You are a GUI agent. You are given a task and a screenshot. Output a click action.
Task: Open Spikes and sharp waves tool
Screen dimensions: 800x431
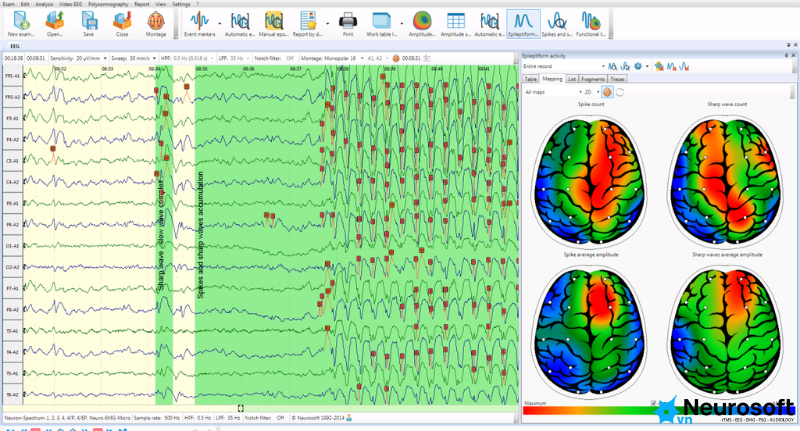(x=557, y=24)
